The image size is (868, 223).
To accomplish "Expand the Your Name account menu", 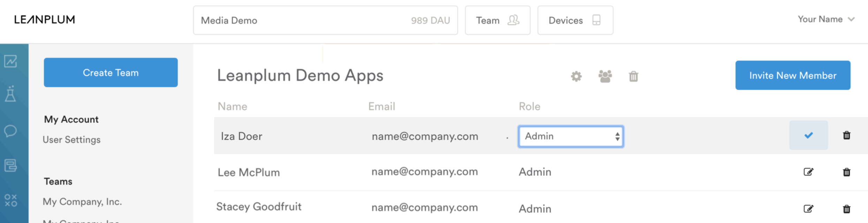I will tap(826, 19).
